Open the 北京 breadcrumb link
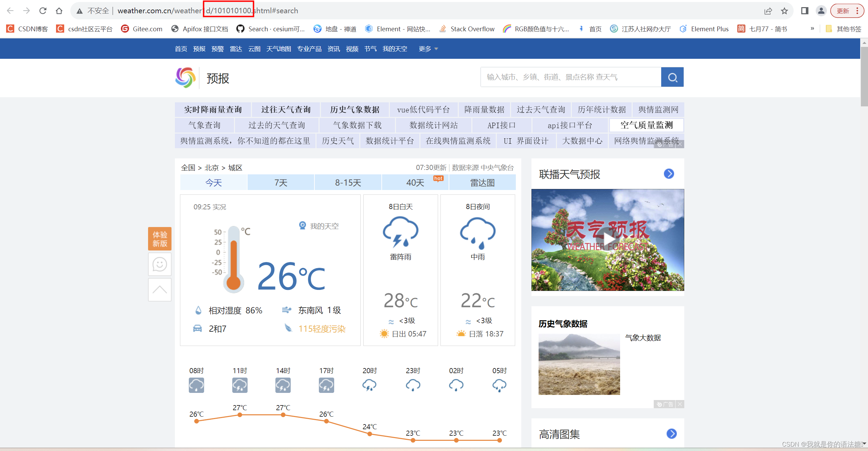 click(x=211, y=168)
